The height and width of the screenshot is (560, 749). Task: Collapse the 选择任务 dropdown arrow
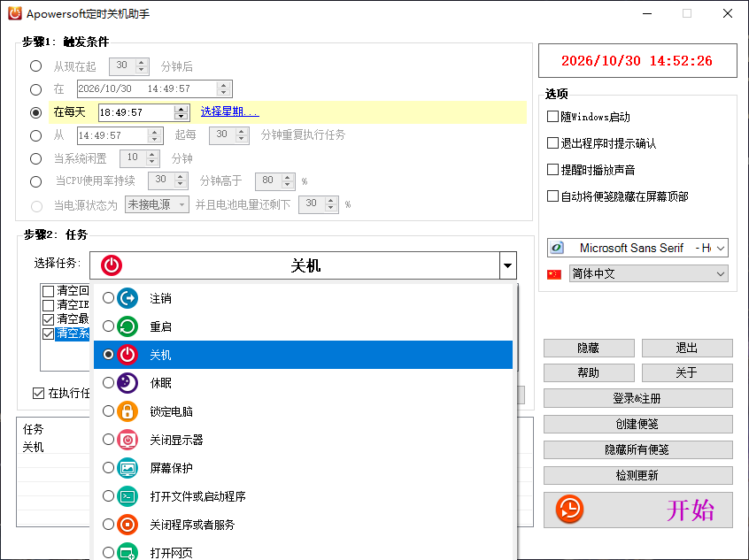point(508,265)
